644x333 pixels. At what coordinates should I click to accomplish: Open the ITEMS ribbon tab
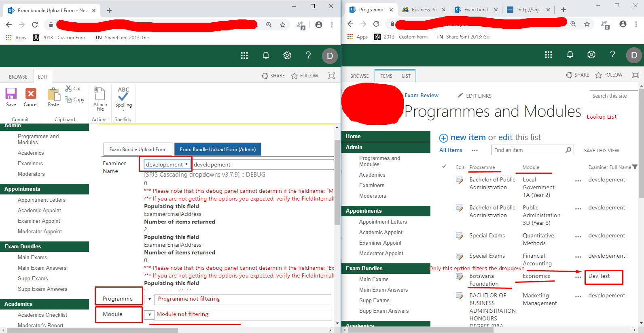pos(386,76)
